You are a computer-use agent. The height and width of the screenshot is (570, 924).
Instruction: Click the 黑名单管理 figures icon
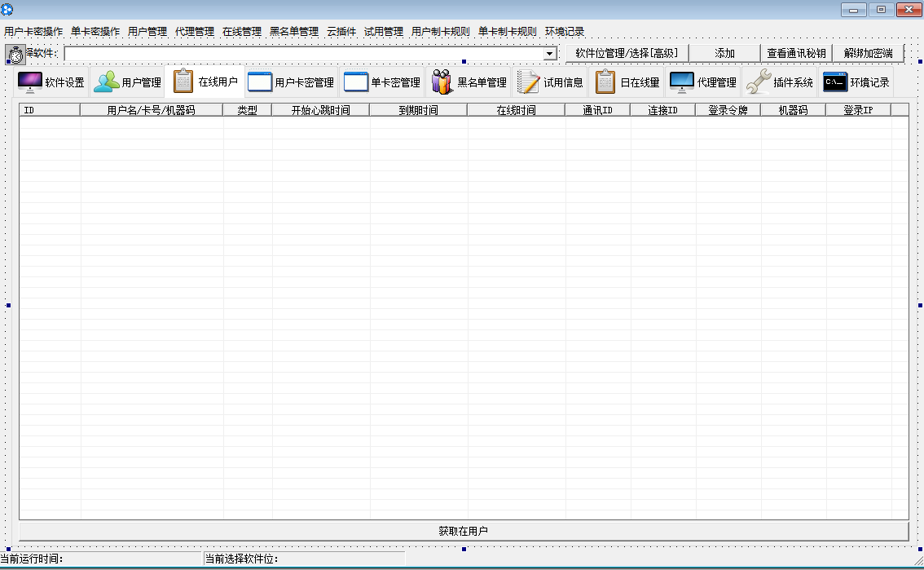[442, 82]
